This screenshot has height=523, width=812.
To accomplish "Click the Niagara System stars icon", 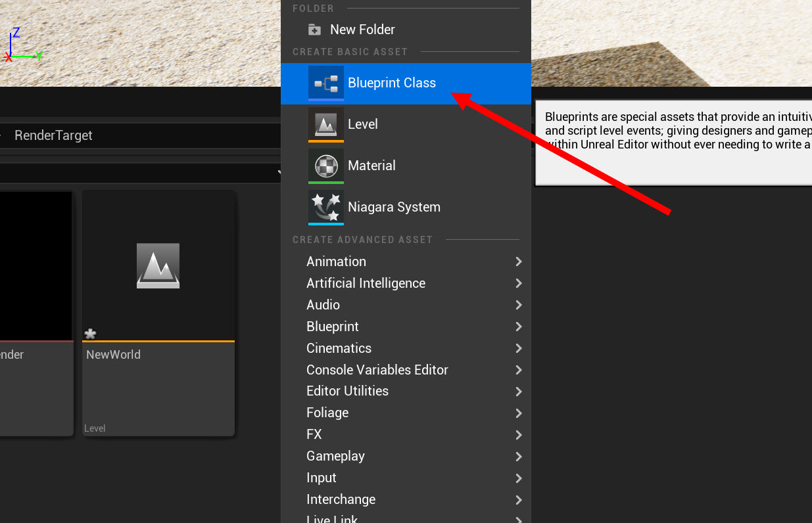I will [325, 208].
